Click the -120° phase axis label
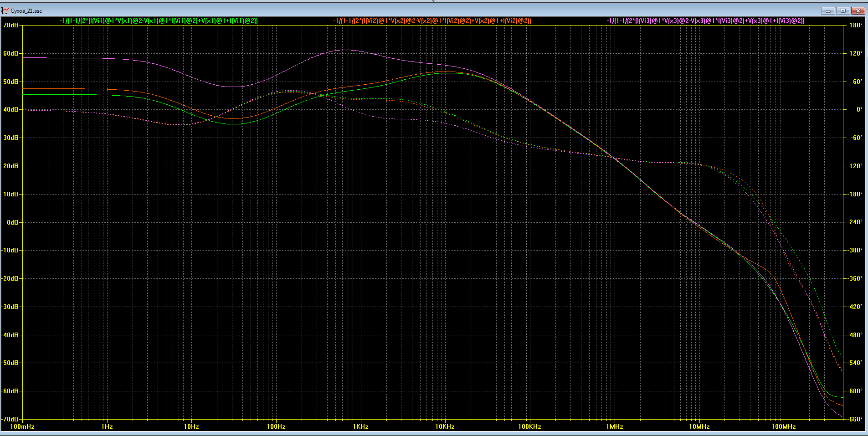 pyautogui.click(x=855, y=166)
